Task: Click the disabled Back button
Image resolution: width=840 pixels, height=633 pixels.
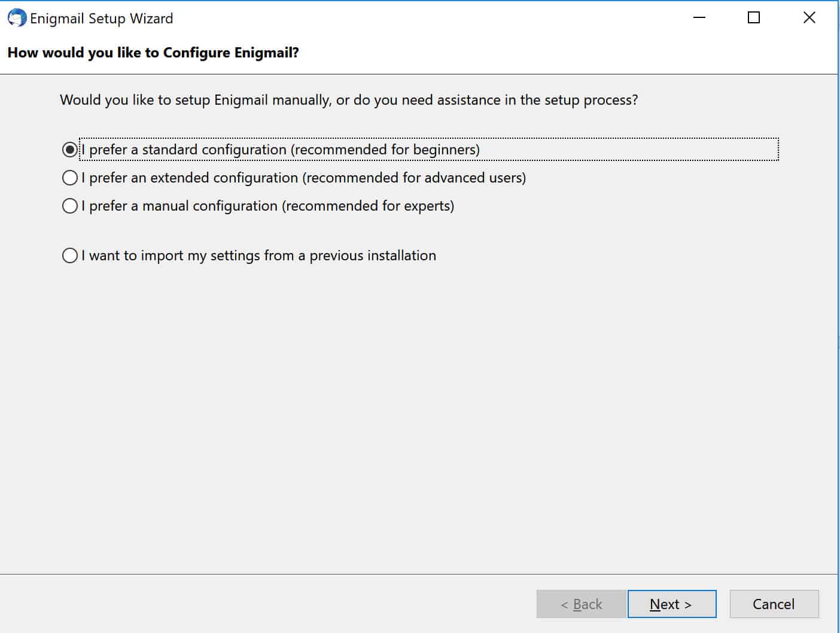Action: [x=582, y=604]
